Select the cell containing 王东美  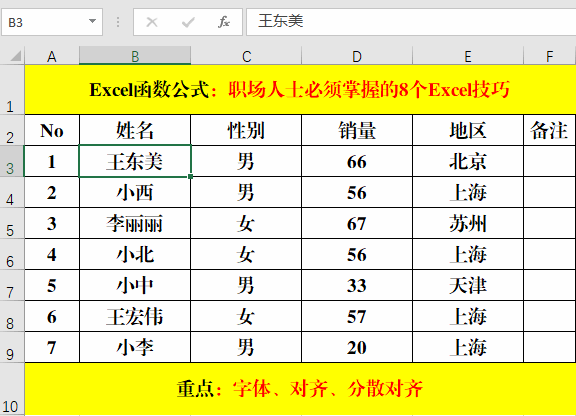[135, 161]
